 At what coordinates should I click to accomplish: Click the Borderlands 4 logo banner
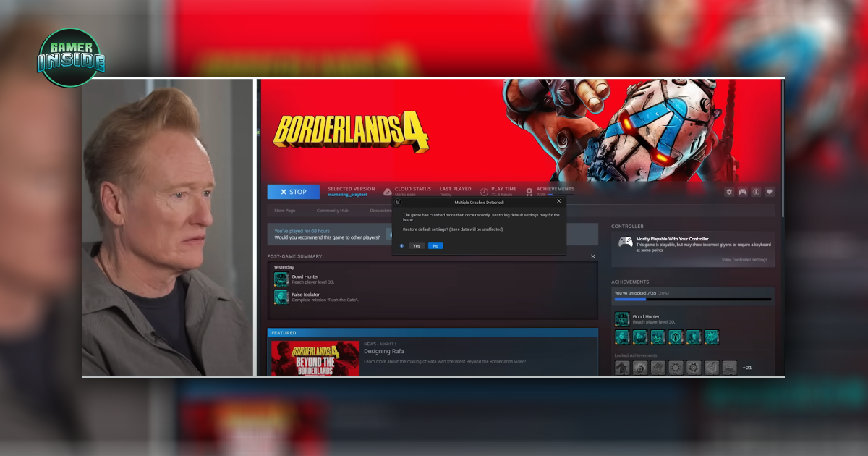(x=350, y=133)
